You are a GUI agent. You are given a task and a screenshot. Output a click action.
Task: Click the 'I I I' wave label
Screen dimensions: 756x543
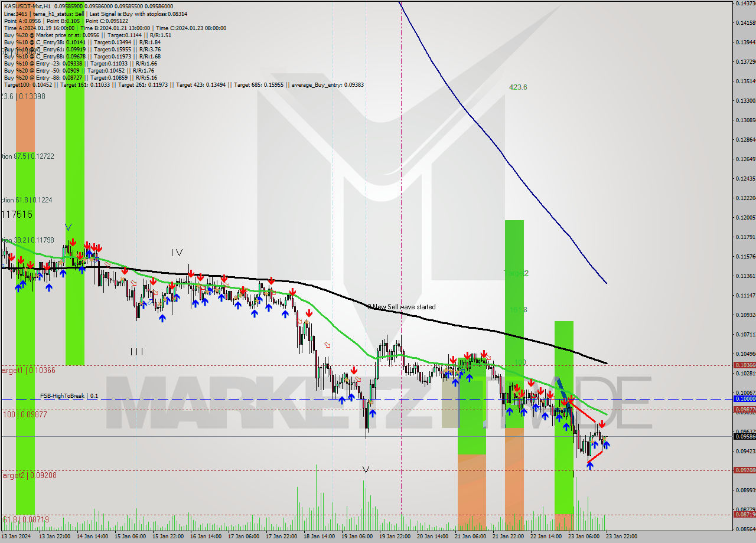[x=136, y=352]
